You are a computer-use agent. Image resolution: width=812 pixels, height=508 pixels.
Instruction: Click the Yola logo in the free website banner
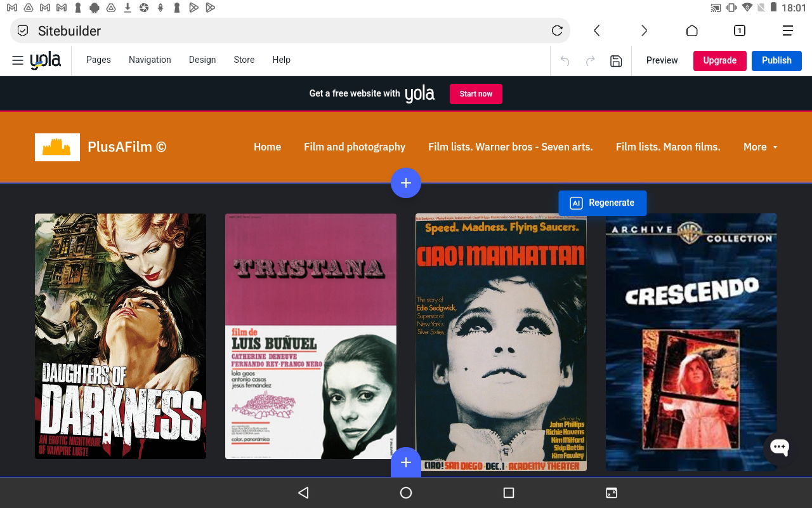[x=420, y=94]
